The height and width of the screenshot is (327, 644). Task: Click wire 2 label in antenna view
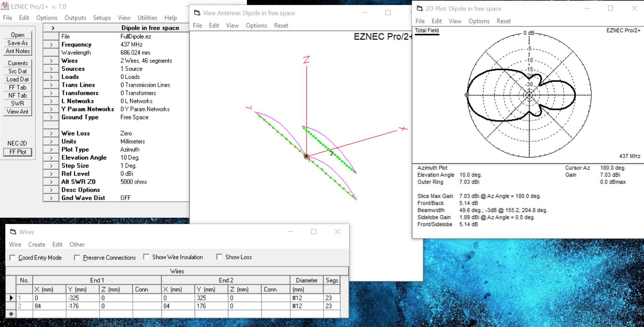(332, 153)
